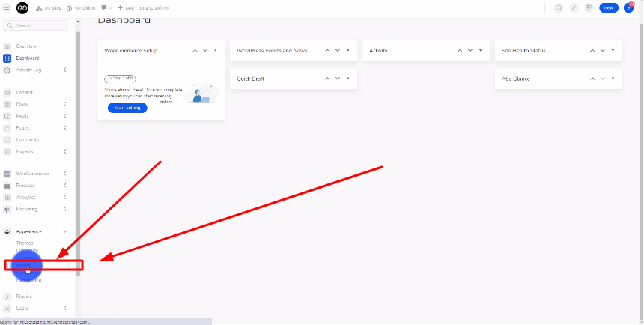Image resolution: width=644 pixels, height=325 pixels.
Task: Open My Sites in the admin bar
Action: pos(49,7)
